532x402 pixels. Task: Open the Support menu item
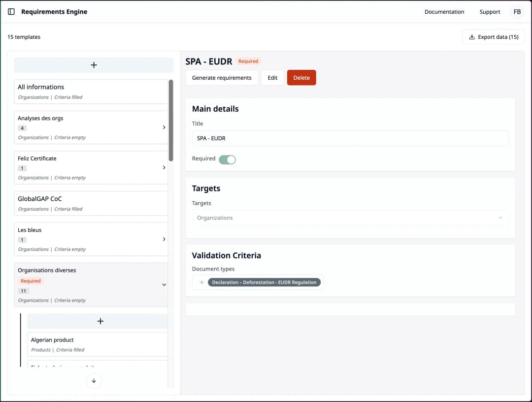(x=490, y=11)
